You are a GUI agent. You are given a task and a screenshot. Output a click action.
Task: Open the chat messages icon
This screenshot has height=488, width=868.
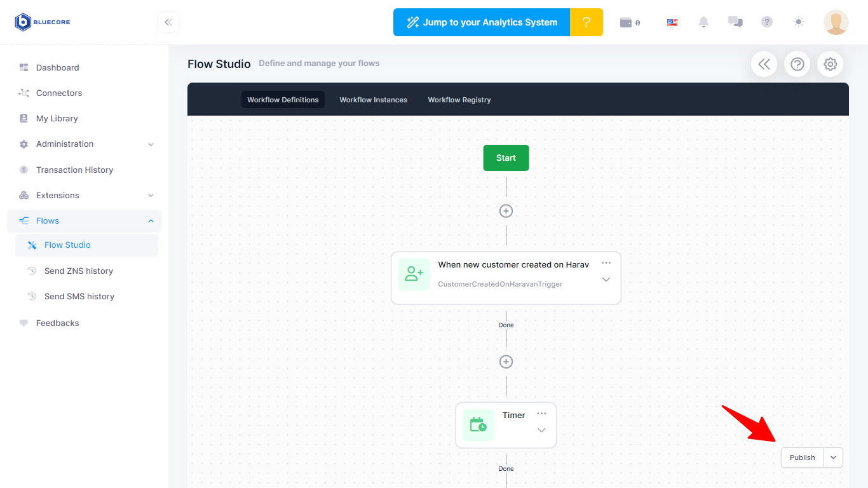click(735, 22)
